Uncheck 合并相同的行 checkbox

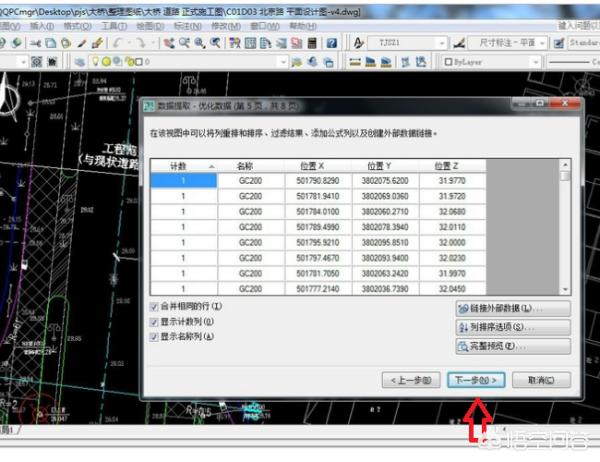[x=154, y=306]
